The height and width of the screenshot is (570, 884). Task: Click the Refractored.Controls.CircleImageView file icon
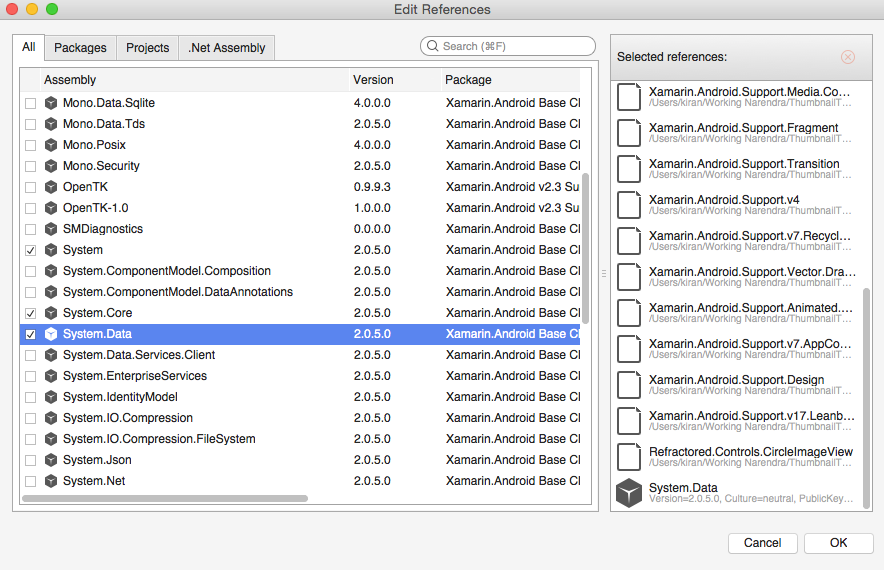pyautogui.click(x=629, y=457)
